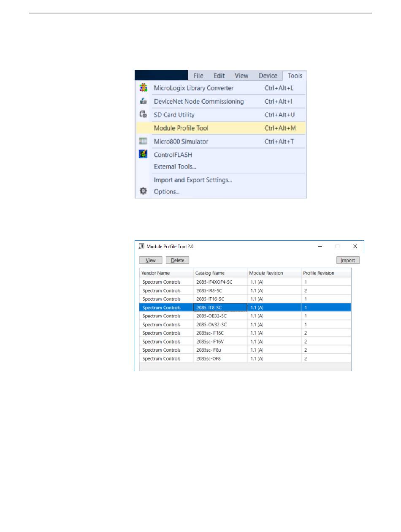Select catalog 2085-OB32-SC row

pos(245,316)
